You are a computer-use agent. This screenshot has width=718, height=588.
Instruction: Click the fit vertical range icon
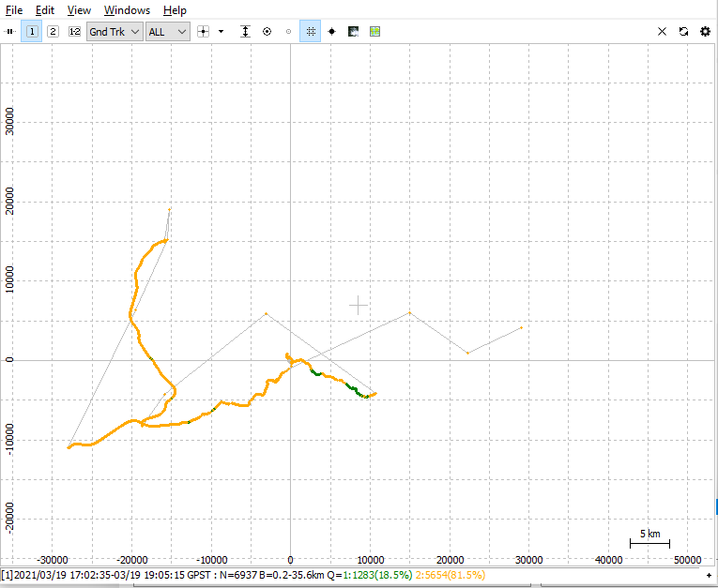click(x=246, y=32)
